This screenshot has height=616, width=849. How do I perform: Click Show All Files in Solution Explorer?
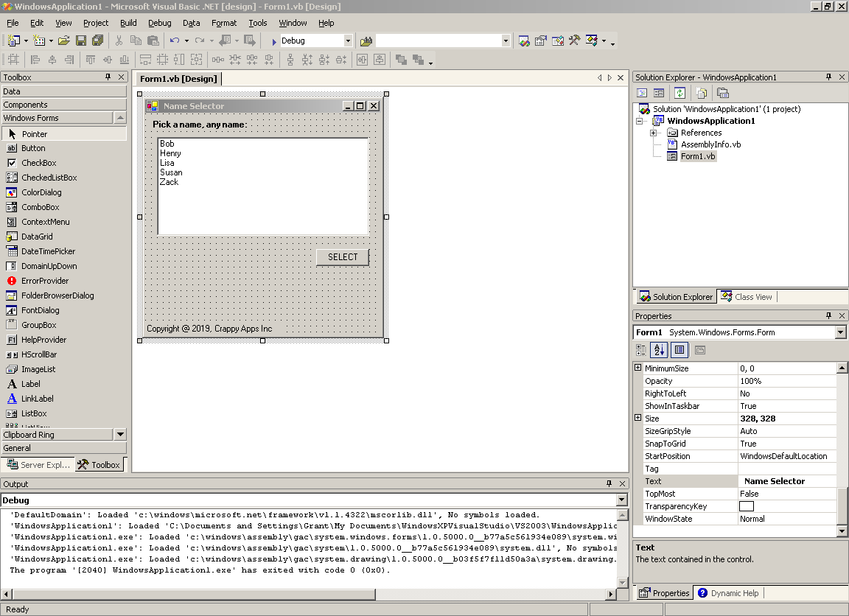click(x=702, y=93)
